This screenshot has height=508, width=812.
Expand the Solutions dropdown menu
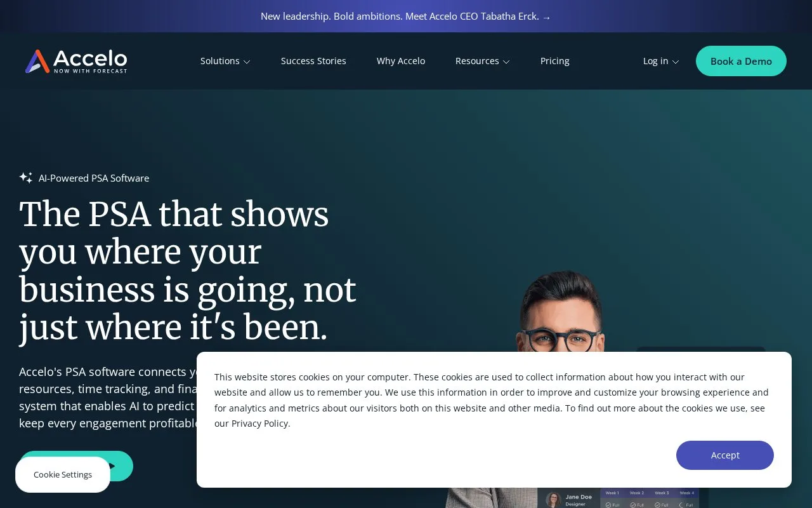(225, 61)
